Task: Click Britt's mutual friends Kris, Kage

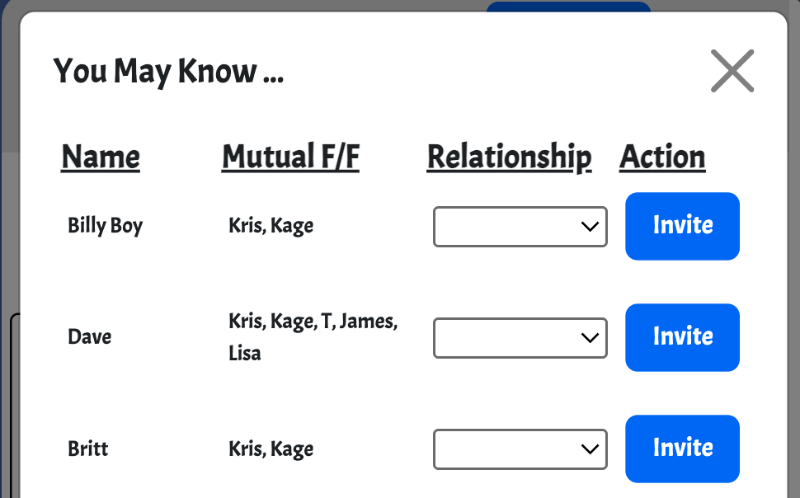Action: coord(271,449)
